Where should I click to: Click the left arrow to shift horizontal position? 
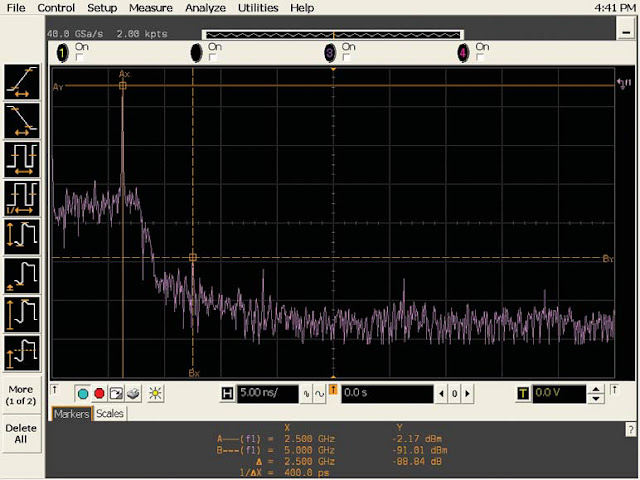tap(441, 394)
